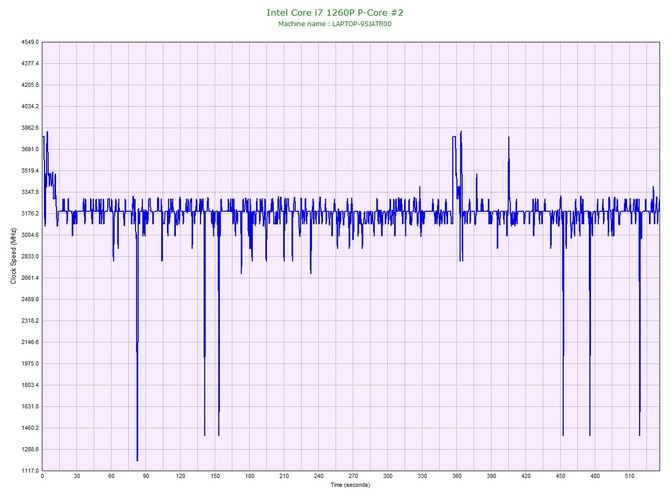Image resolution: width=670 pixels, height=502 pixels.
Task: Select the "2146.6" y-axis value
Action: pos(30,342)
